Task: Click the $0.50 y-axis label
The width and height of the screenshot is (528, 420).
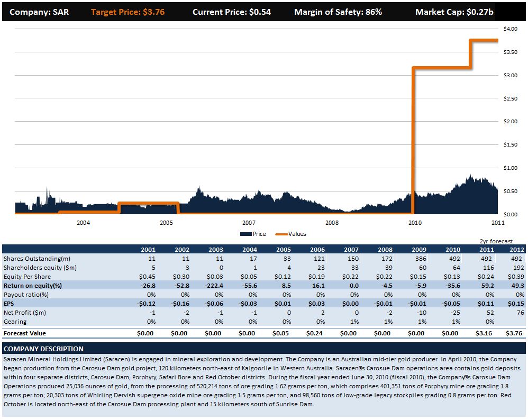Action: (511, 191)
